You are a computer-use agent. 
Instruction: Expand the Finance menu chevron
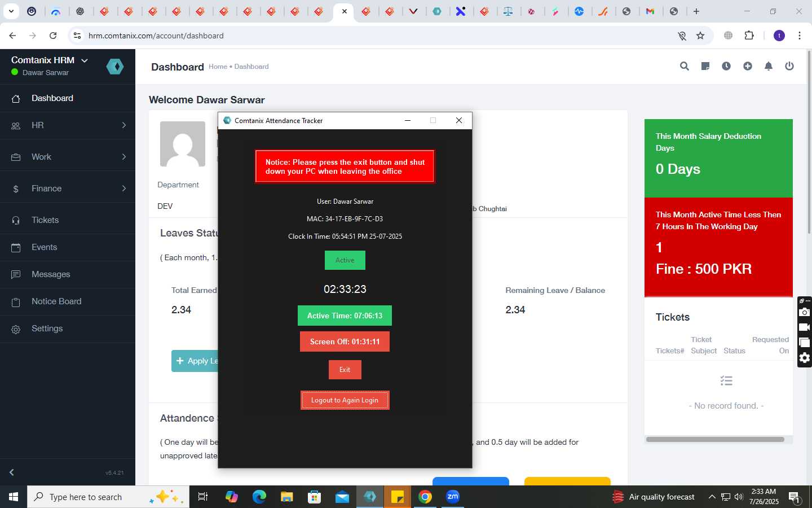[x=124, y=189]
